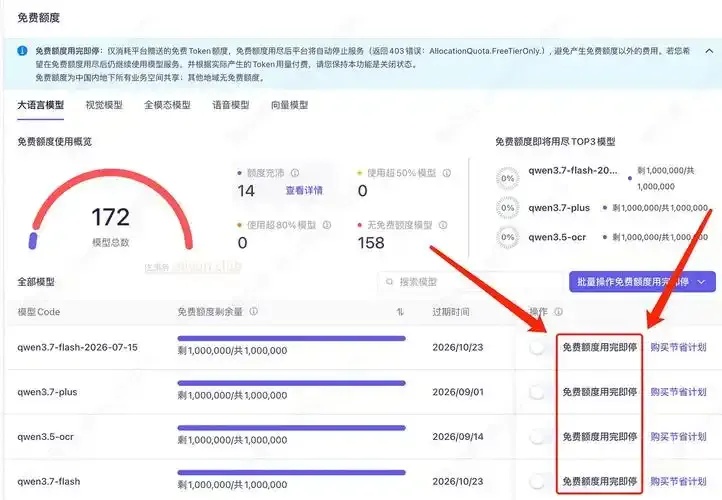This screenshot has width=722, height=500.
Task: Click the 0% ring icon for qwen3.7-plus in TOP3
Action: click(x=507, y=208)
